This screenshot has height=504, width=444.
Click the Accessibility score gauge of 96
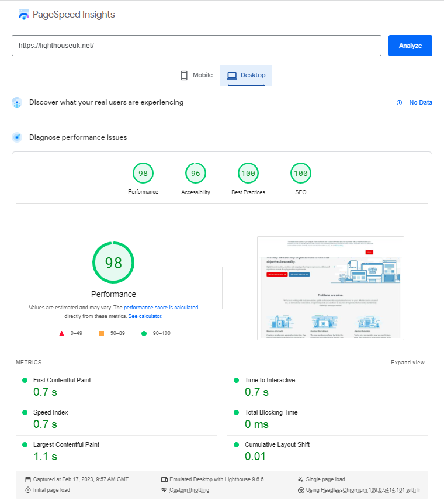(x=196, y=173)
